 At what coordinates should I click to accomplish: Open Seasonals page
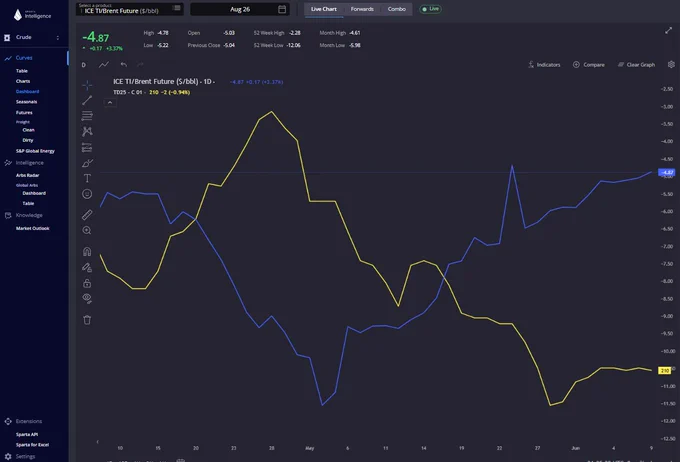tap(26, 102)
